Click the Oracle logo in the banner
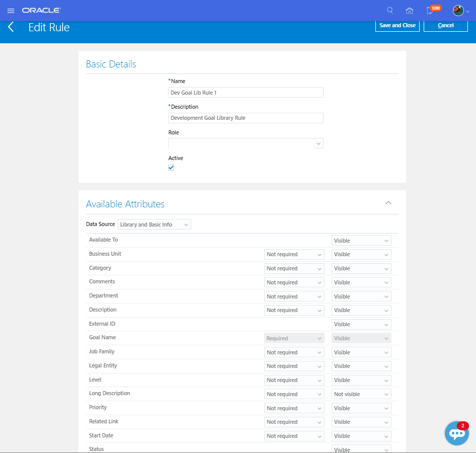 click(41, 10)
